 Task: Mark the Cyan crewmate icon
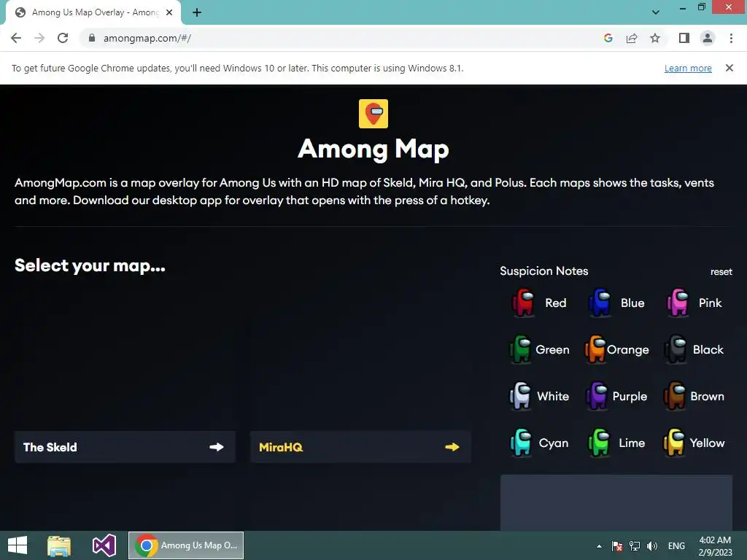point(521,443)
